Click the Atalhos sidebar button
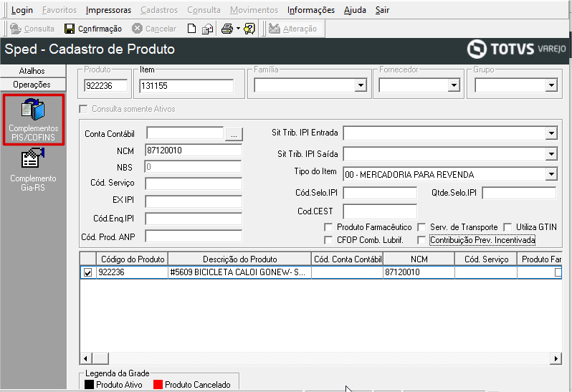This screenshot has height=392, width=572. 33,71
